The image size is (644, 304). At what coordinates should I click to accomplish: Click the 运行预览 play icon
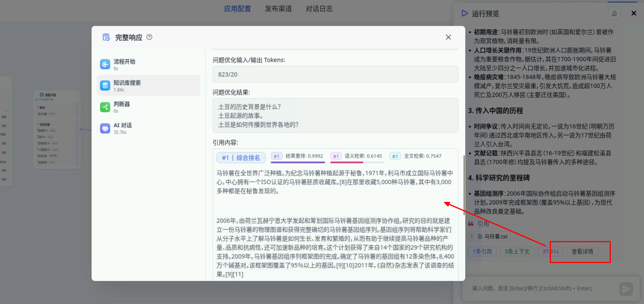click(464, 14)
